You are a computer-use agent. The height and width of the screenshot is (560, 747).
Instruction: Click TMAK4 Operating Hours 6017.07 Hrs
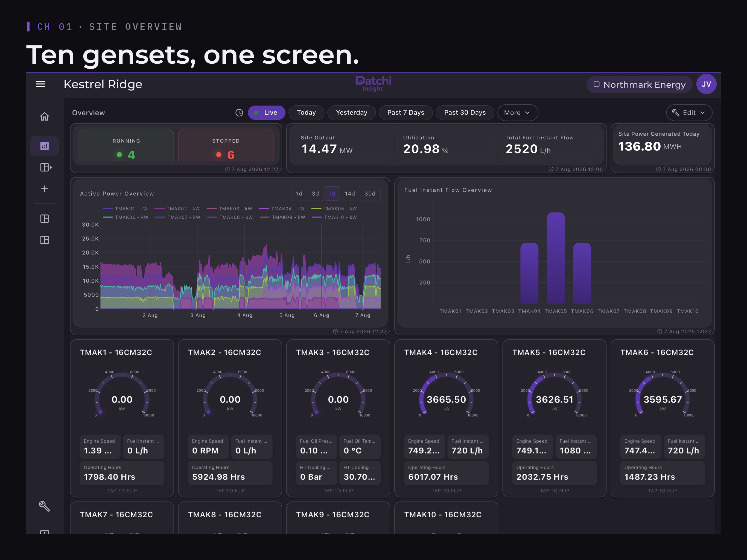tap(446, 473)
